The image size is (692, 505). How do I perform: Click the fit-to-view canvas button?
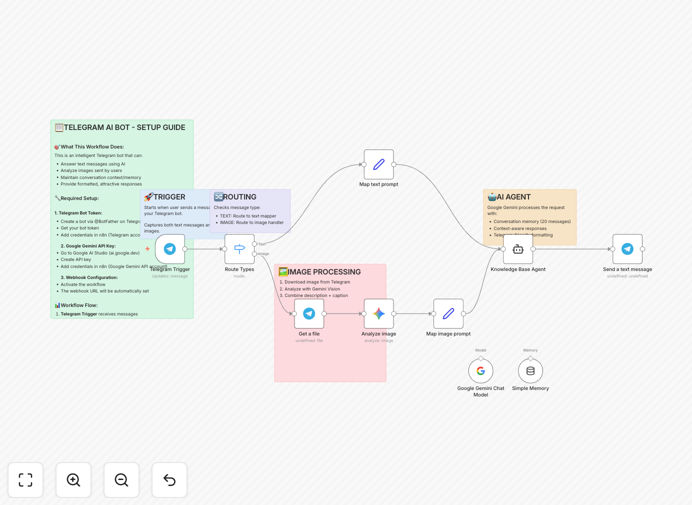[x=26, y=480]
